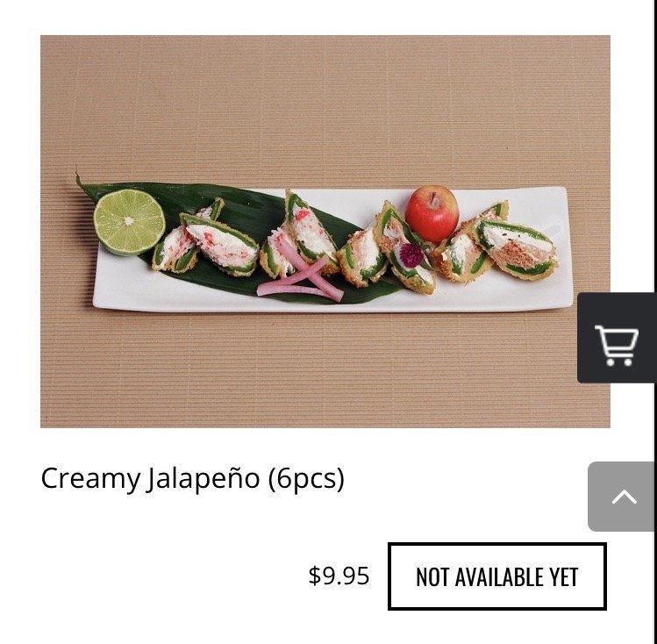Tap the dark cart side tab
The image size is (657, 644).
point(617,338)
